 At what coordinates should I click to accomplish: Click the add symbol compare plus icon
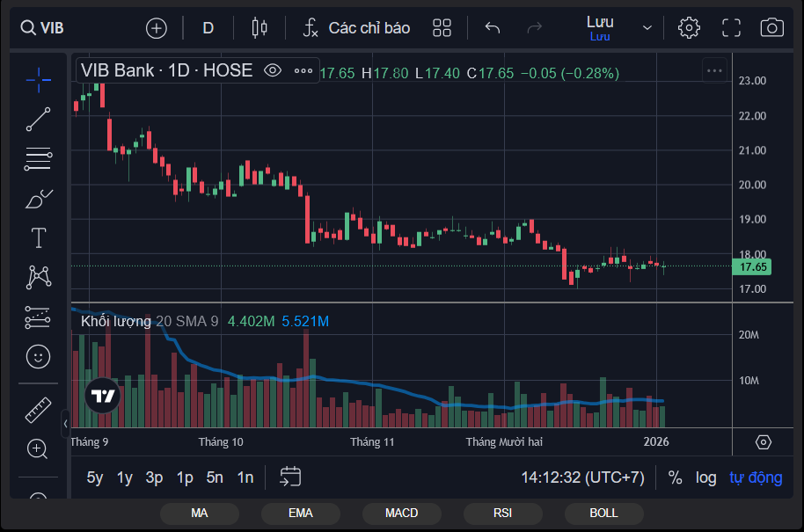point(157,28)
